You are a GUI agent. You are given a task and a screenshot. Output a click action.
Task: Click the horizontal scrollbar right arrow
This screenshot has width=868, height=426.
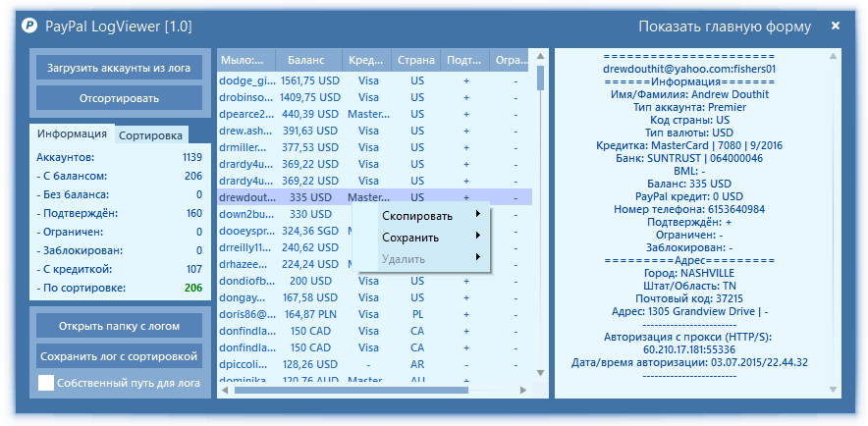point(523,390)
